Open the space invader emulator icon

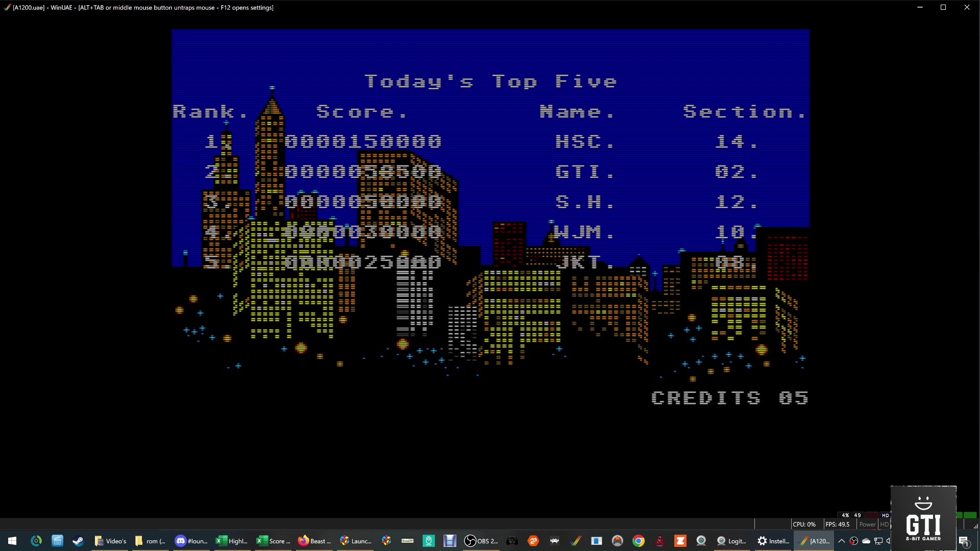pyautogui.click(x=554, y=541)
